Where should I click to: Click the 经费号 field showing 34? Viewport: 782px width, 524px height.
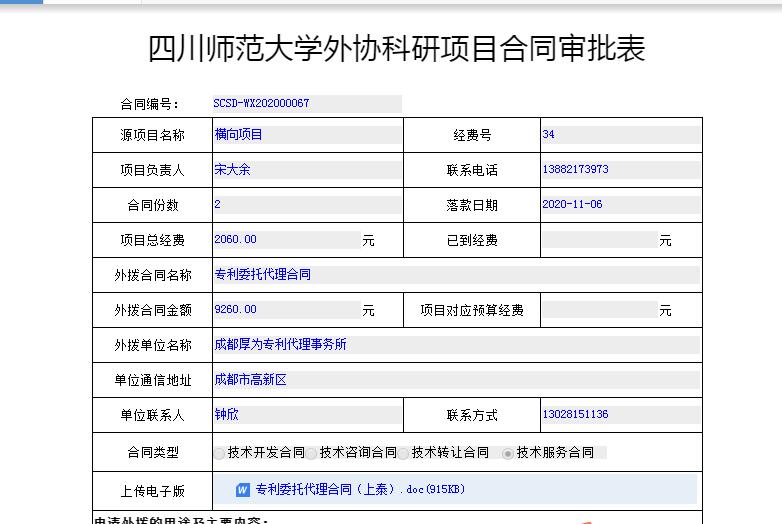point(621,135)
